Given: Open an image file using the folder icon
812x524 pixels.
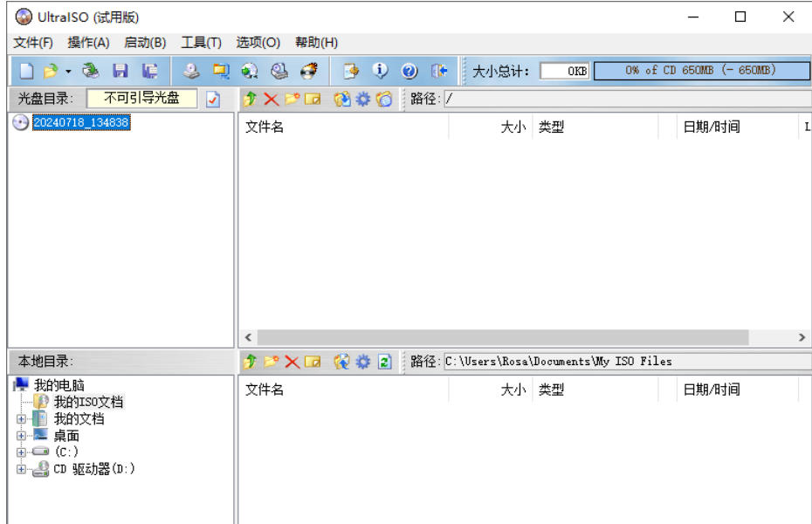Looking at the screenshot, I should pos(51,71).
